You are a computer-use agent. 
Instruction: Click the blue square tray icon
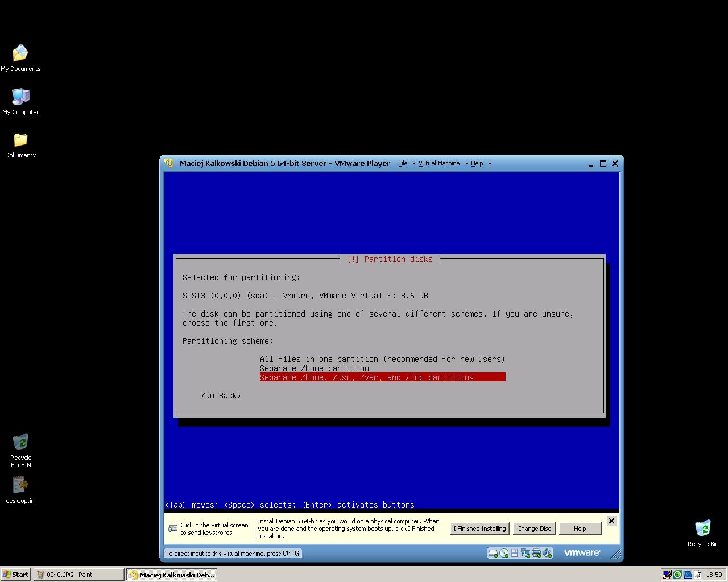[688, 575]
